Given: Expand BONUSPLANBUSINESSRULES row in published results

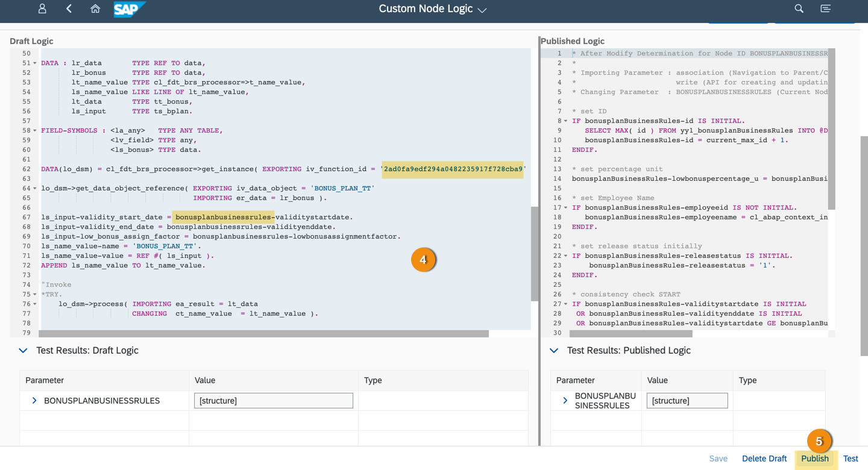Looking at the screenshot, I should (x=565, y=401).
